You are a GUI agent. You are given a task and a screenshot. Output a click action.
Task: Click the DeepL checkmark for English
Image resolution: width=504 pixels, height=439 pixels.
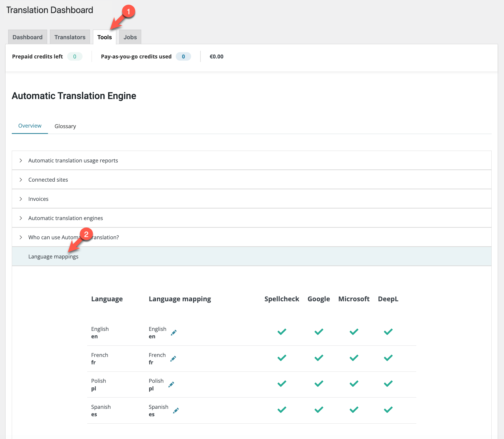388,332
